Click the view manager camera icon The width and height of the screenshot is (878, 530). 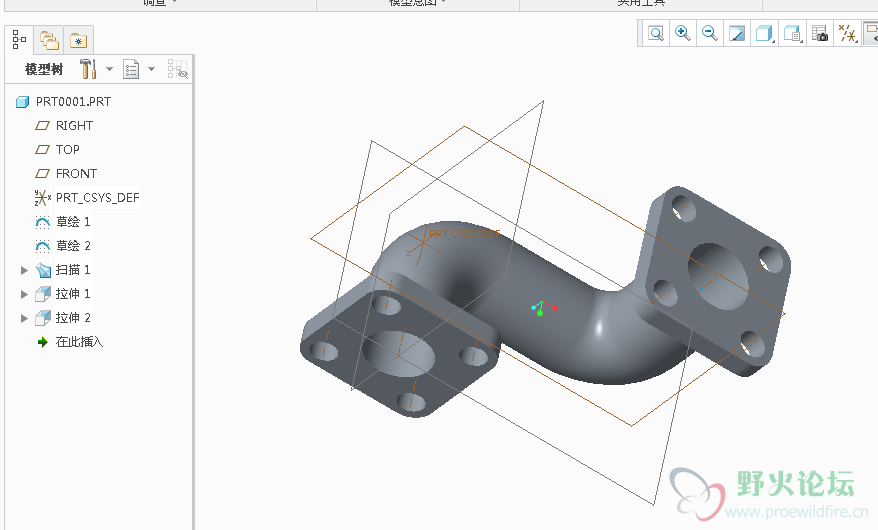tap(820, 33)
